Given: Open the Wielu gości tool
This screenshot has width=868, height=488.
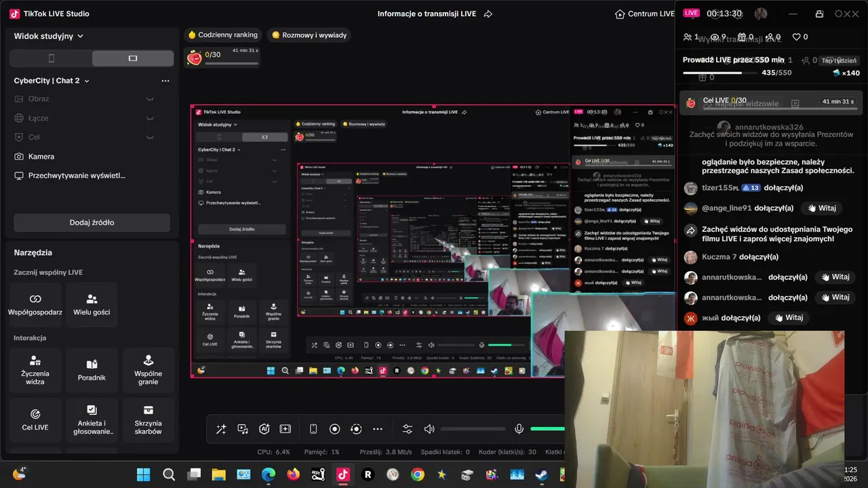Looking at the screenshot, I should 92,305.
